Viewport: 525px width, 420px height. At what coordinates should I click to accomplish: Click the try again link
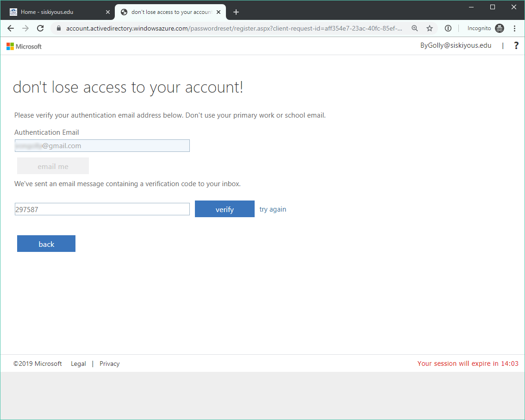pos(273,209)
